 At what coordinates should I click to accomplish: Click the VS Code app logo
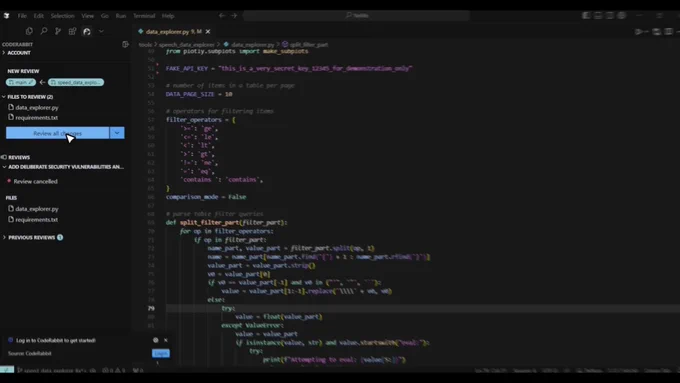click(7, 16)
